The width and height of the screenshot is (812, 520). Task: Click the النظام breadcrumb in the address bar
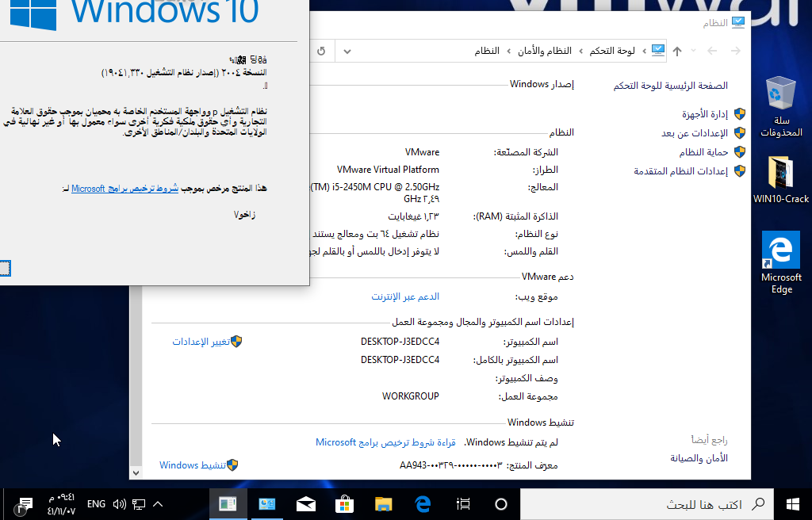pos(487,51)
